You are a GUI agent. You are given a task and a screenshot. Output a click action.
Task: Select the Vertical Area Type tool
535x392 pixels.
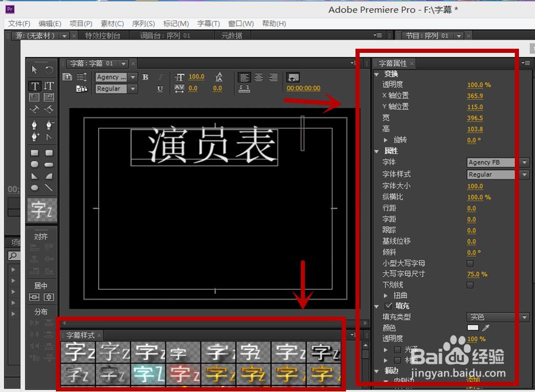49,97
